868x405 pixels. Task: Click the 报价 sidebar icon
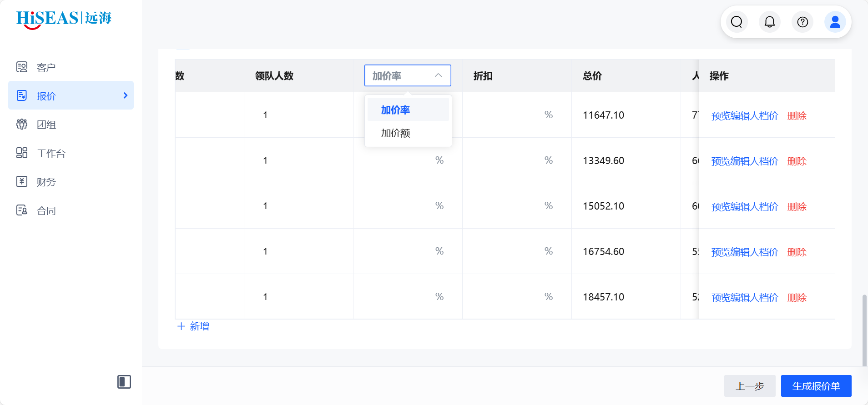pos(22,95)
